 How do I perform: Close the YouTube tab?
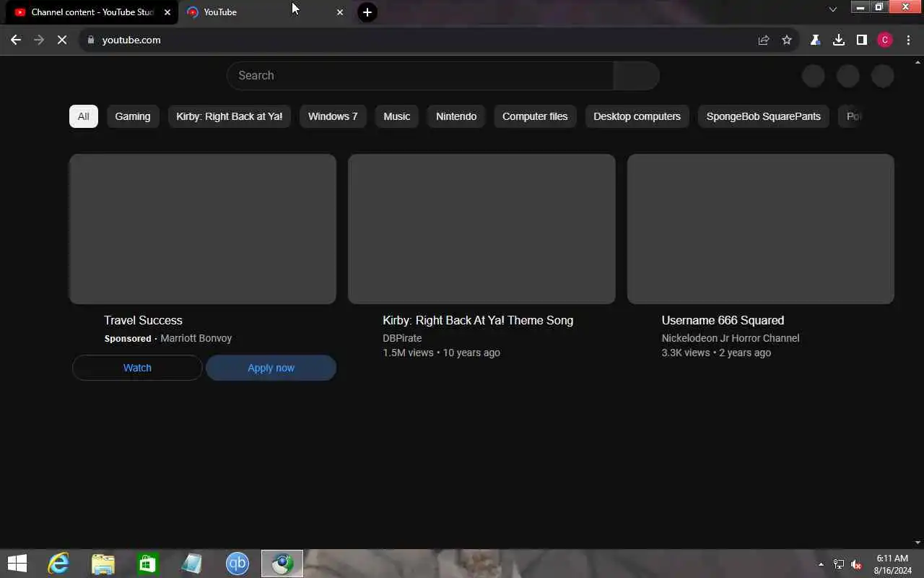(340, 12)
